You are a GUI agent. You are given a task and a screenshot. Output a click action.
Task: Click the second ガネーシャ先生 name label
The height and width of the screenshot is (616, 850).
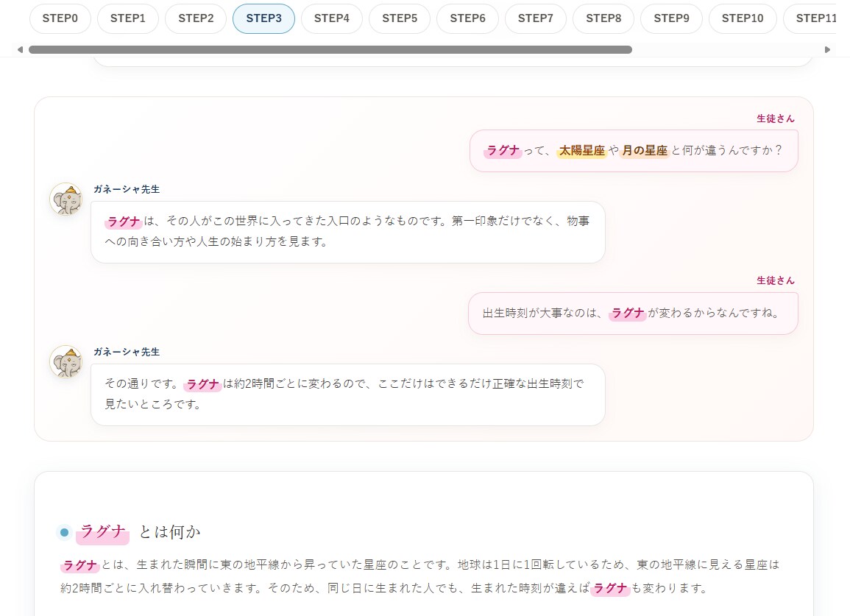127,352
